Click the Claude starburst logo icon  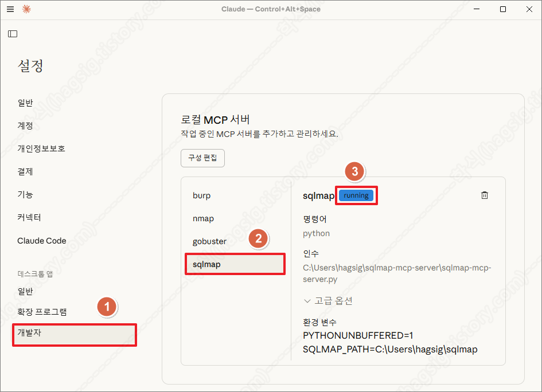[26, 9]
